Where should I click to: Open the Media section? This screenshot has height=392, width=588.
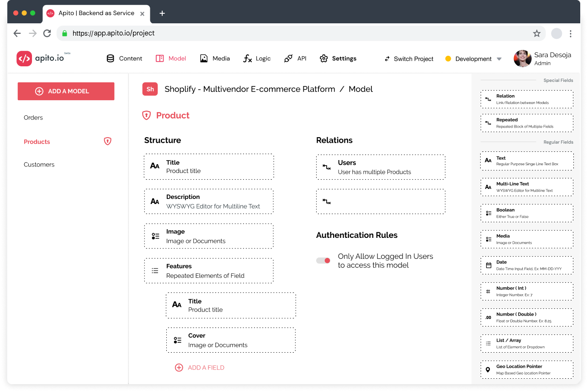(215, 59)
